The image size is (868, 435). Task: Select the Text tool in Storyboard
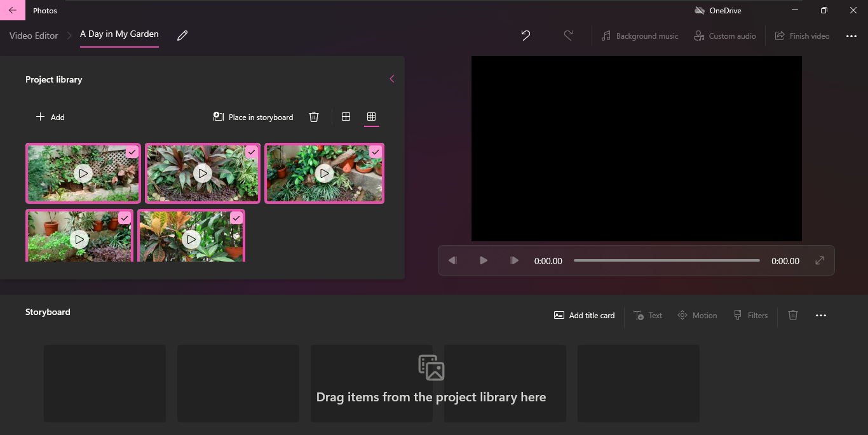[x=648, y=315]
